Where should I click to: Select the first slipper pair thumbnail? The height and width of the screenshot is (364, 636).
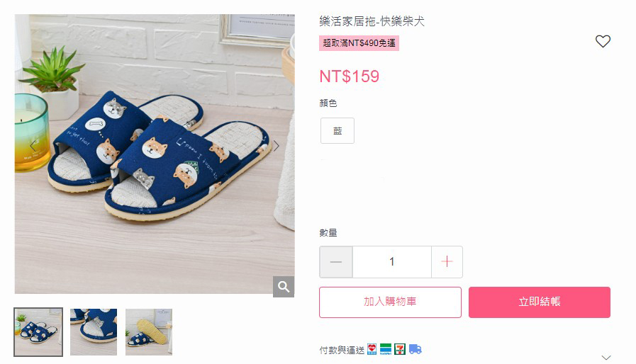tap(38, 332)
